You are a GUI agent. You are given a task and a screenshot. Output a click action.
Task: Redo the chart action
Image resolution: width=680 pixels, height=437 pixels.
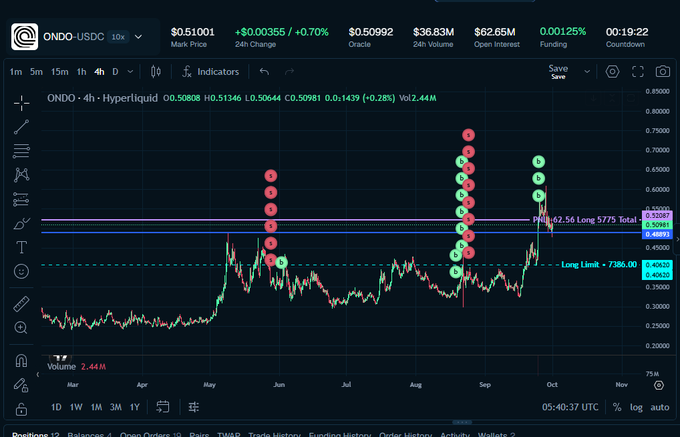[x=289, y=72]
